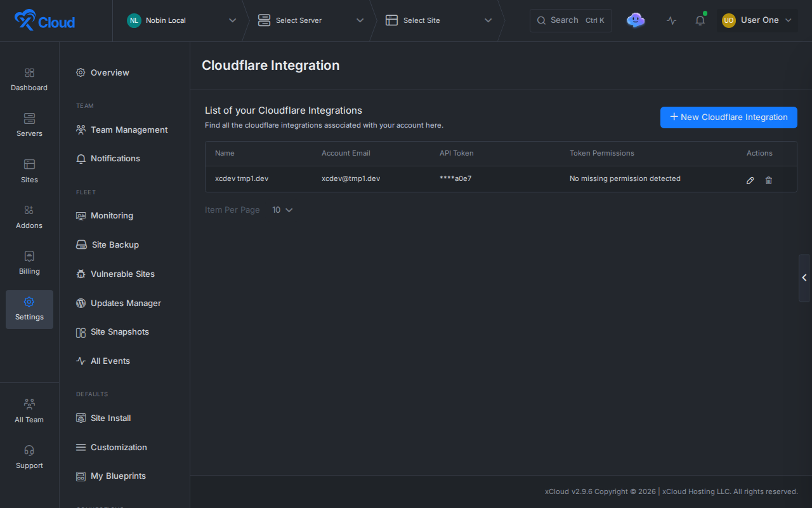Open Team Management settings
This screenshot has width=812, height=508.
point(122,130)
